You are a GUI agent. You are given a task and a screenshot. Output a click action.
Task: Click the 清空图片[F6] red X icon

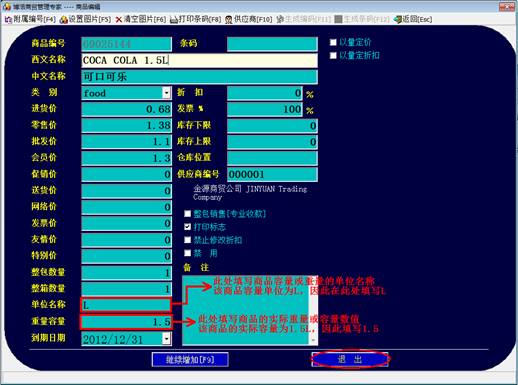(x=118, y=20)
